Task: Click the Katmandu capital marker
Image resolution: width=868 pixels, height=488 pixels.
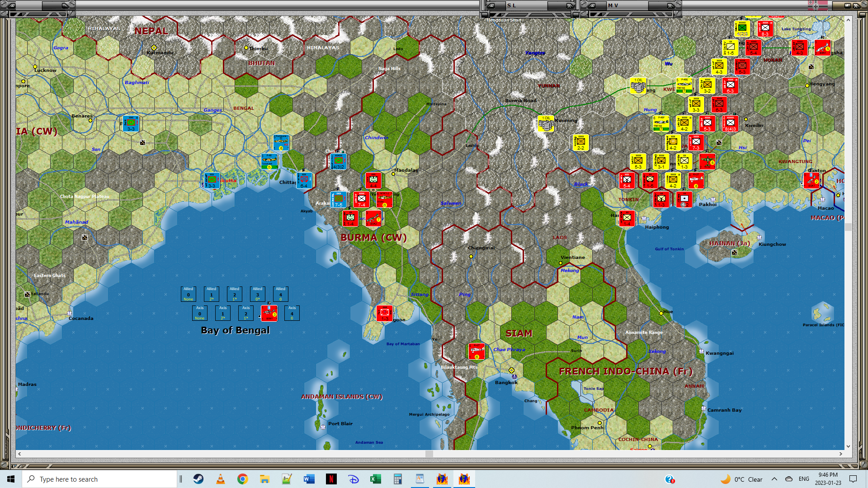Action: [x=154, y=47]
